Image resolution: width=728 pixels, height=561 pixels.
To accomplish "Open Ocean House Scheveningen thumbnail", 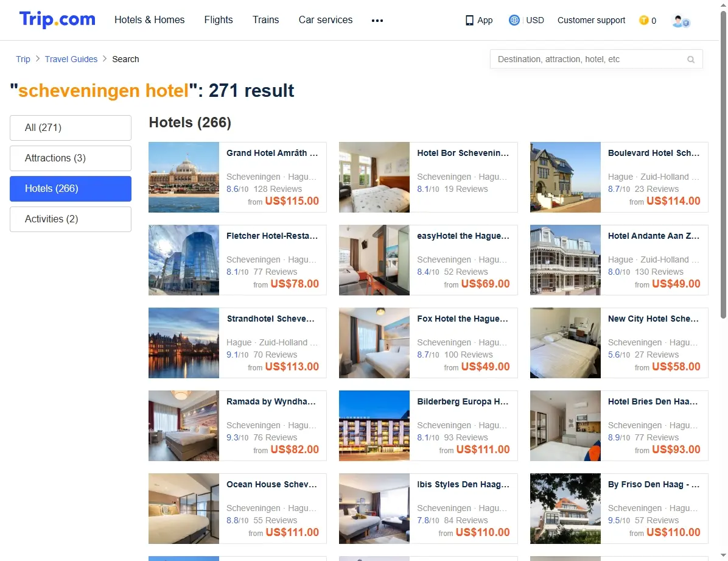I will (x=184, y=509).
